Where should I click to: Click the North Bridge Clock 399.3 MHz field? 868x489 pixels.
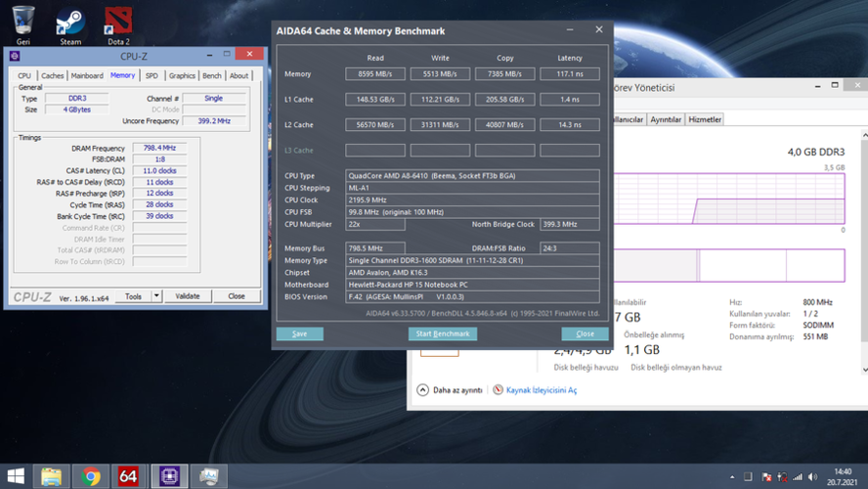click(570, 224)
